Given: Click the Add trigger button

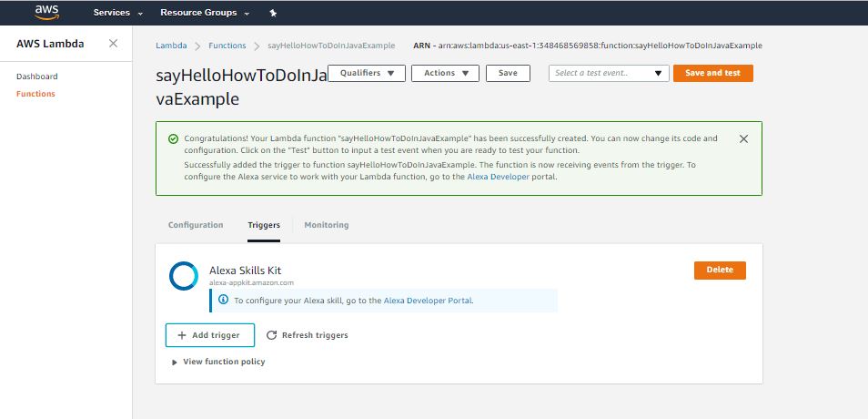Looking at the screenshot, I should point(210,335).
